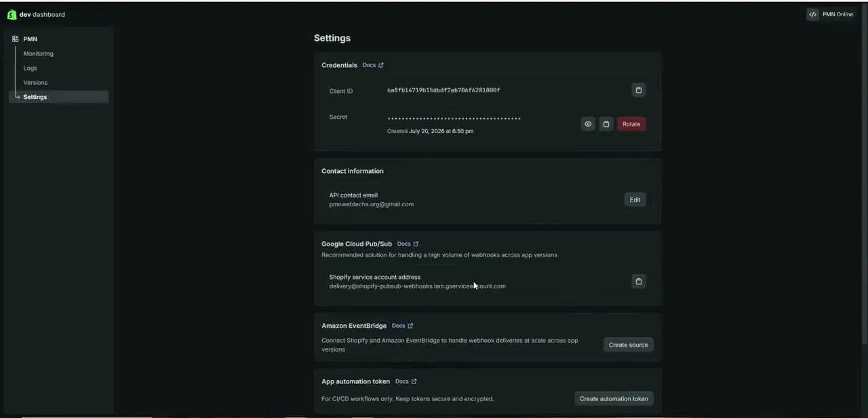Viewport: 868px width, 418px height.
Task: Reveal the secret with the eye icon
Action: pyautogui.click(x=588, y=124)
